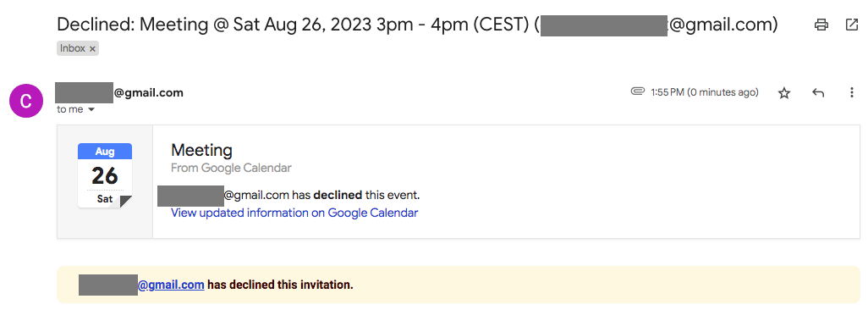The image size is (868, 310).
Task: Click the 'to me' recipient text
Action: point(69,110)
